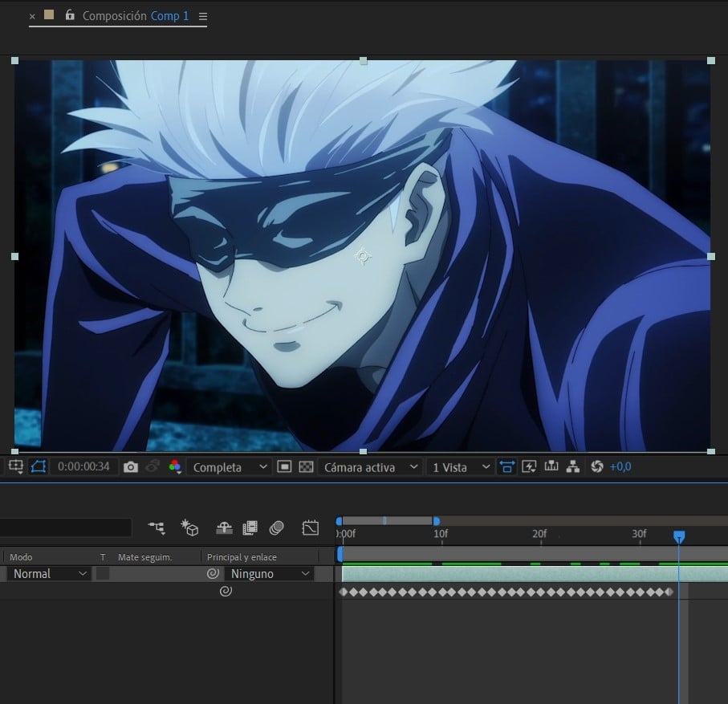Open the Graph Editor icon
Screen dimensions: 728x704
click(310, 528)
